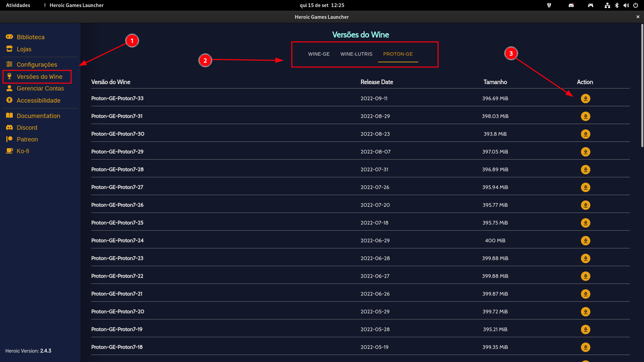The height and width of the screenshot is (362, 644).
Task: Open the Atividades menu in the top bar
Action: click(x=18, y=5)
